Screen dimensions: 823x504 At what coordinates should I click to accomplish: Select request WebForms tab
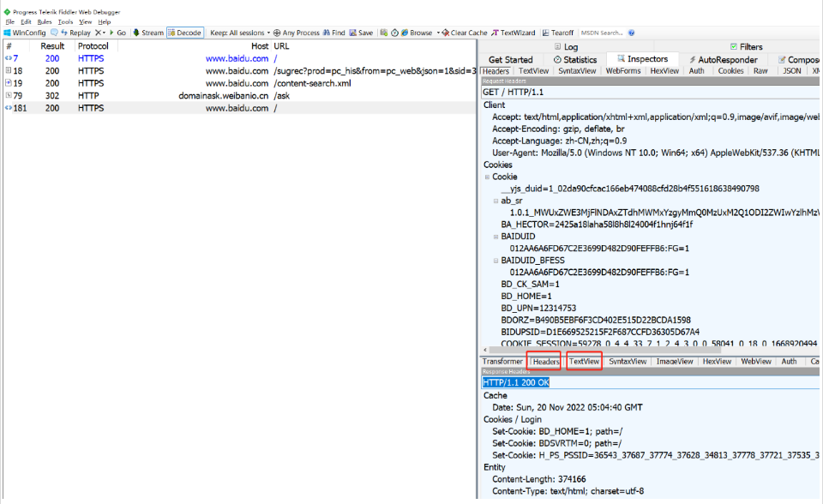pyautogui.click(x=623, y=71)
